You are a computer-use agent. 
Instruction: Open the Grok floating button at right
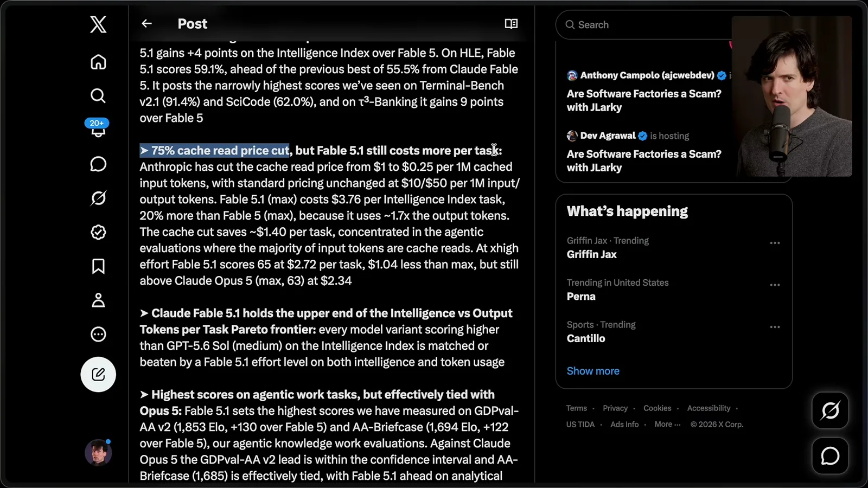click(x=830, y=410)
